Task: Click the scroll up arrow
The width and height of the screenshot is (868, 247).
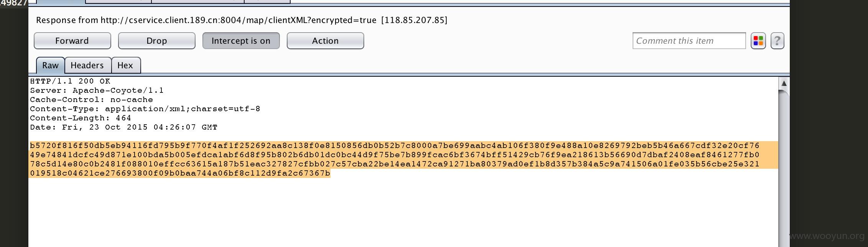Action: tap(784, 83)
